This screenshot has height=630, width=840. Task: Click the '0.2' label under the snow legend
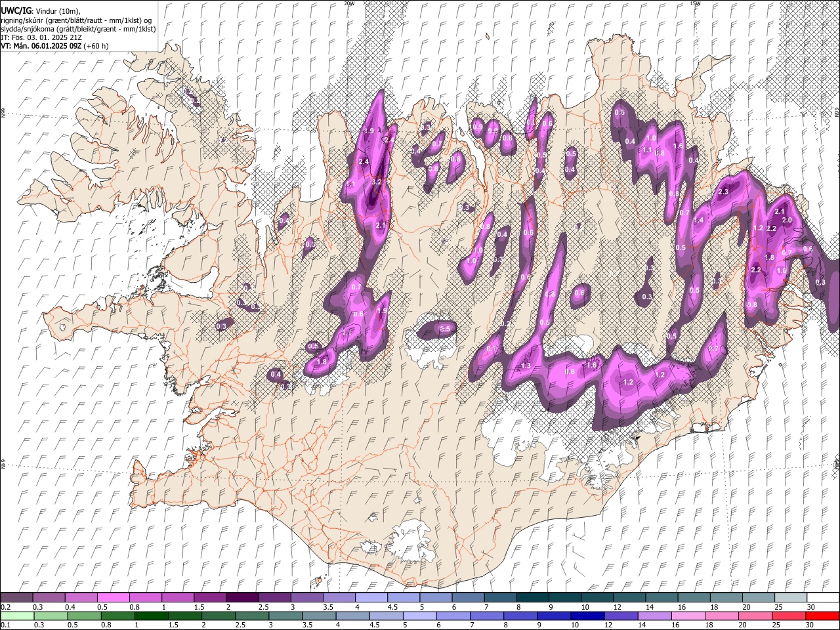point(5,606)
